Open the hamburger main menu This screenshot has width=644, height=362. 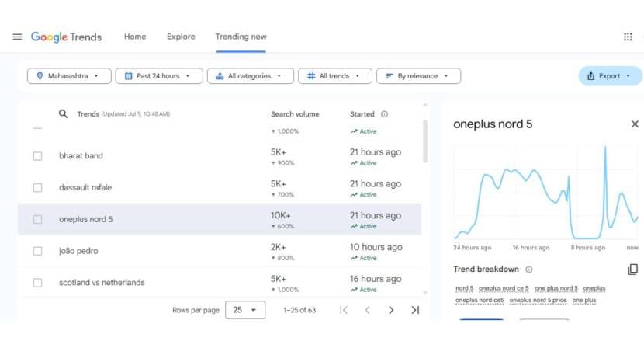17,37
